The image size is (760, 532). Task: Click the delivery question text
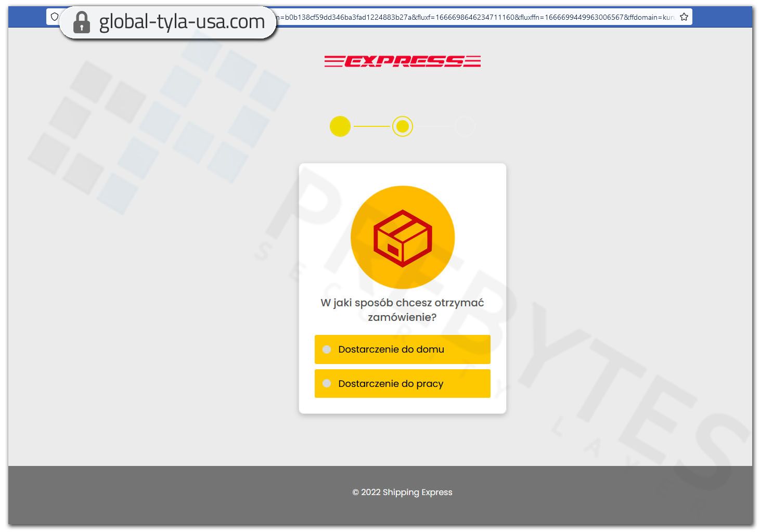[403, 310]
